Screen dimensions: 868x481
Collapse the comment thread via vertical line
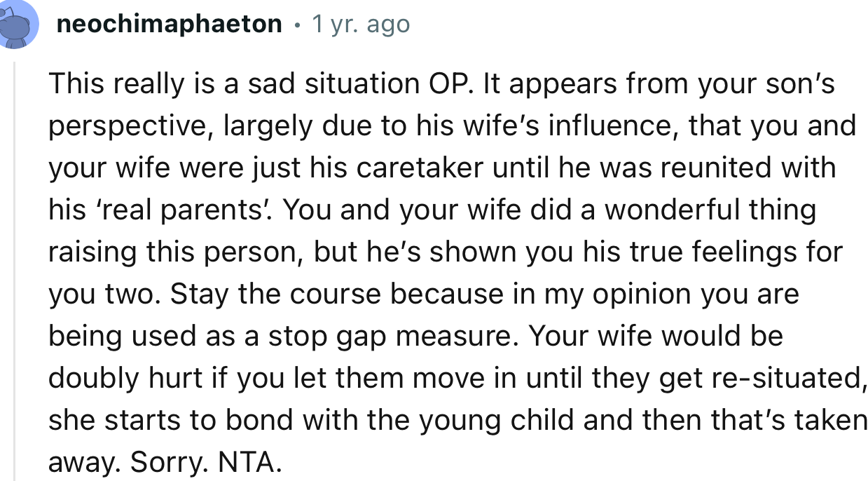tap(15, 266)
